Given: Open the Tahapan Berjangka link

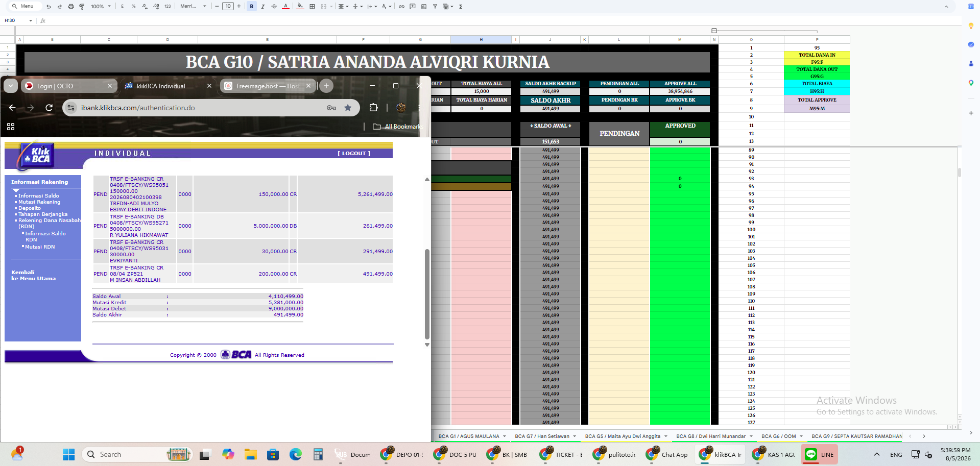Looking at the screenshot, I should pos(43,214).
